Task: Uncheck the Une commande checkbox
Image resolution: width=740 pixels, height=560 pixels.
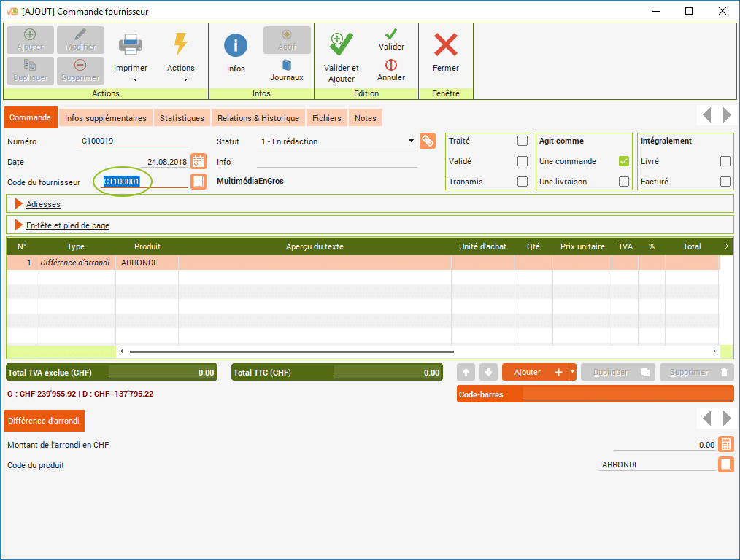Action: tap(623, 162)
